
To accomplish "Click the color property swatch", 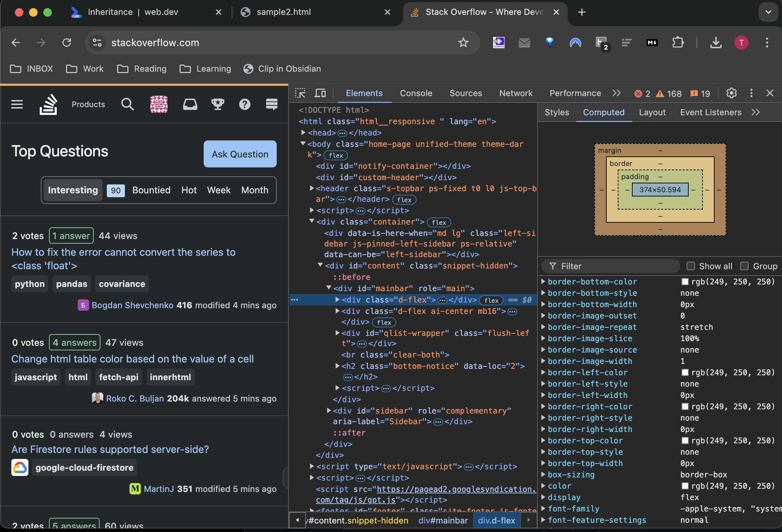I will pos(685,486).
